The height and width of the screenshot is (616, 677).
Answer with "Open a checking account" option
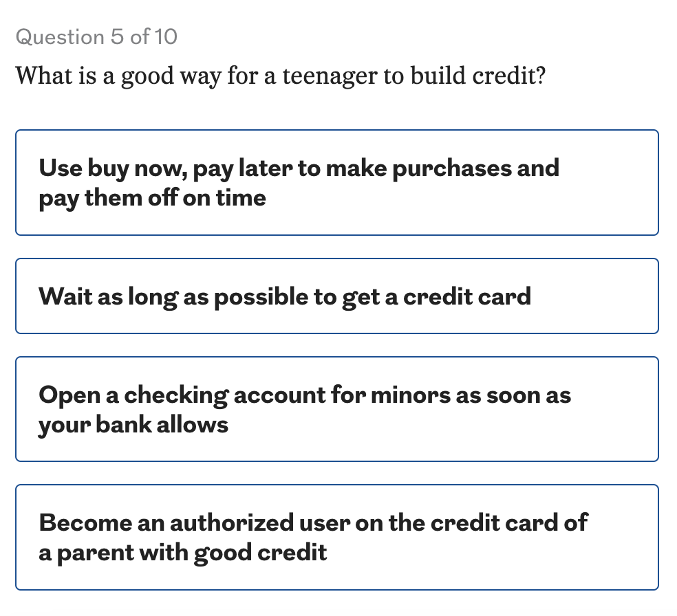336,409
